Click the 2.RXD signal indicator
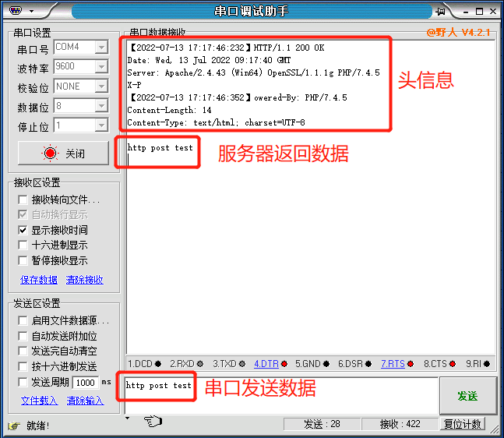504x438 pixels. (186, 364)
